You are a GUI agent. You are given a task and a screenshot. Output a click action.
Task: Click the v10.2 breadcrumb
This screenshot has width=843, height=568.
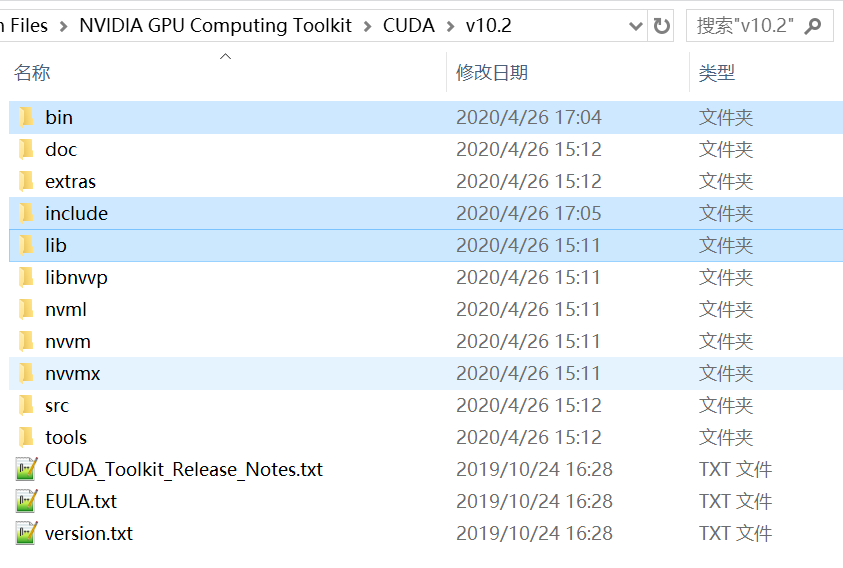coord(489,25)
